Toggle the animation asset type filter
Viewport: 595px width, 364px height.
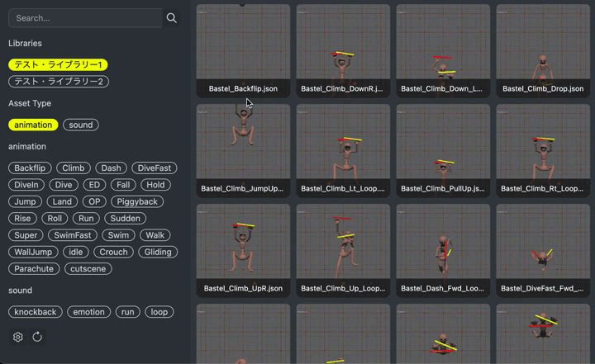point(33,125)
